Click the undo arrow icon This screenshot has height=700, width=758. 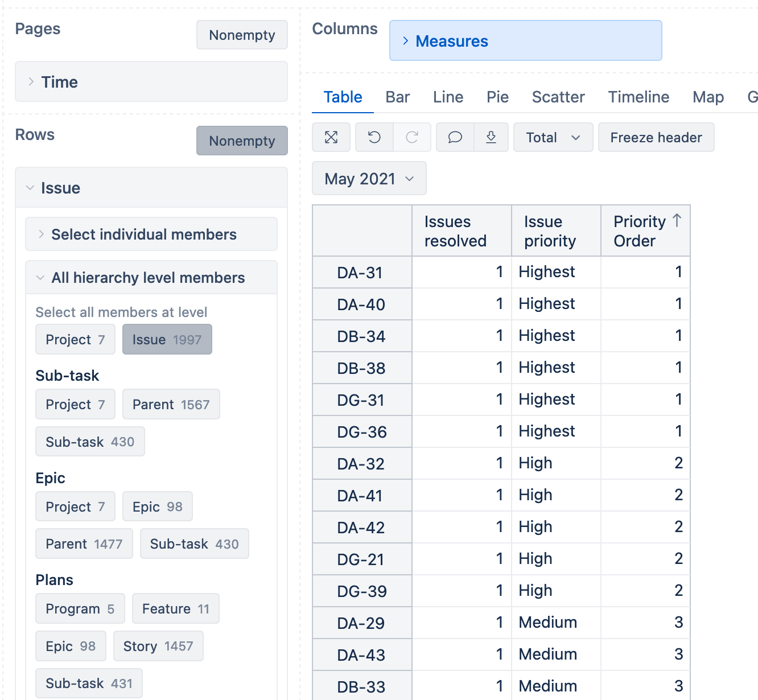point(374,137)
